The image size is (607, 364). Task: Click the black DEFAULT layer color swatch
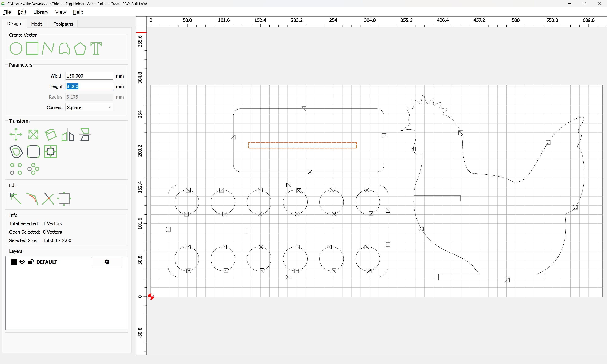14,262
